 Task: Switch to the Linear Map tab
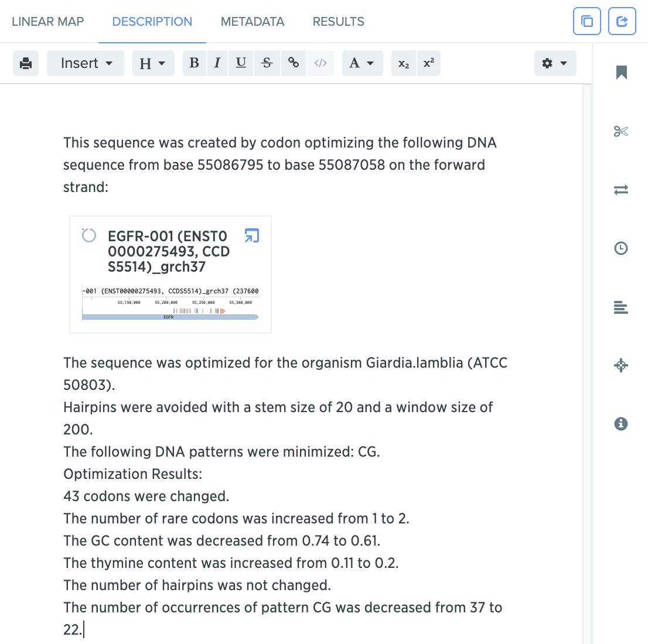click(x=47, y=22)
